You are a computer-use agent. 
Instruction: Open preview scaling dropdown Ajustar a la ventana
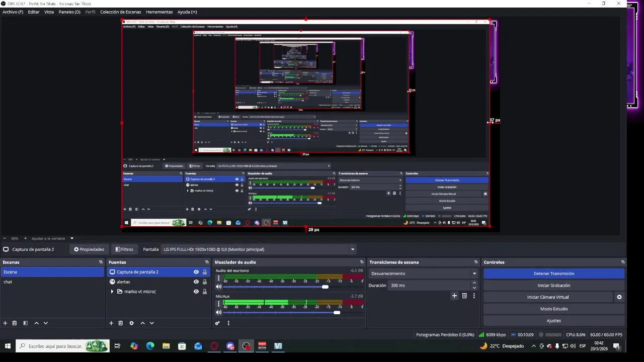click(52, 238)
